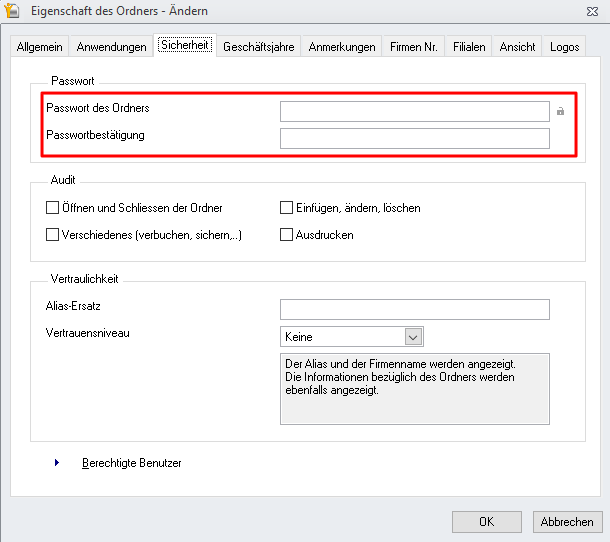Open the Anwendungen tab

click(x=111, y=47)
